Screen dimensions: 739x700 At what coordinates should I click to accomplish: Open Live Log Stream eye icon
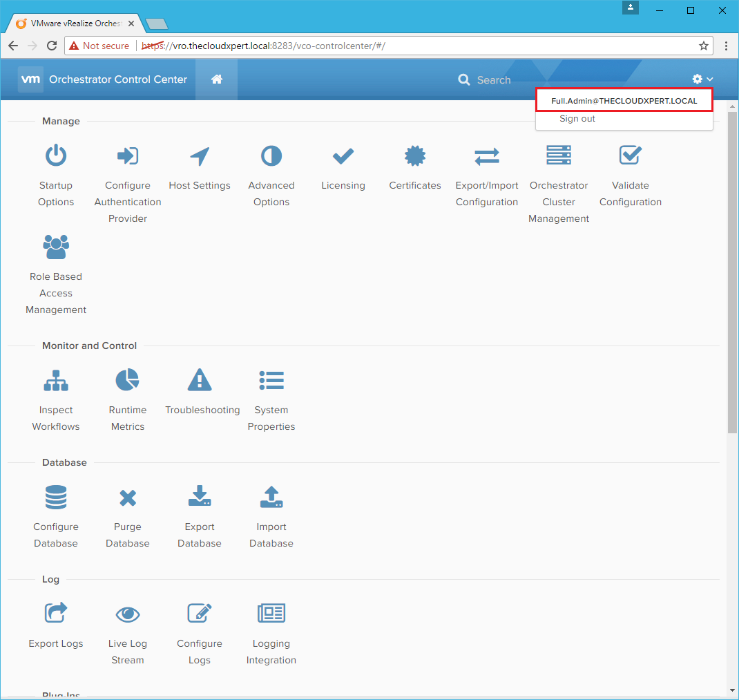[128, 614]
